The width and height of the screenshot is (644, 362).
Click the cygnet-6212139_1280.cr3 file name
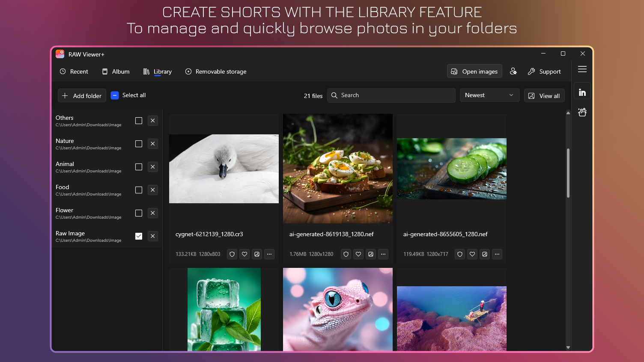pyautogui.click(x=209, y=234)
